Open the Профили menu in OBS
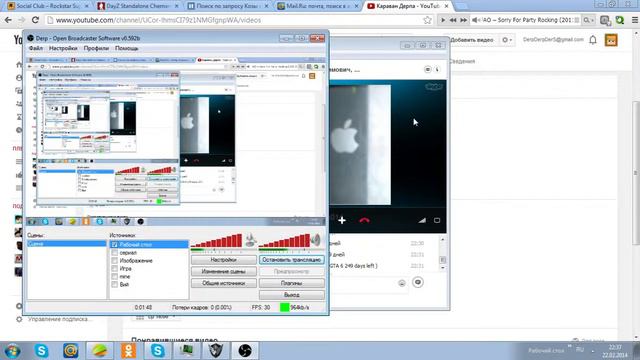The width and height of the screenshot is (640, 360). [x=96, y=48]
